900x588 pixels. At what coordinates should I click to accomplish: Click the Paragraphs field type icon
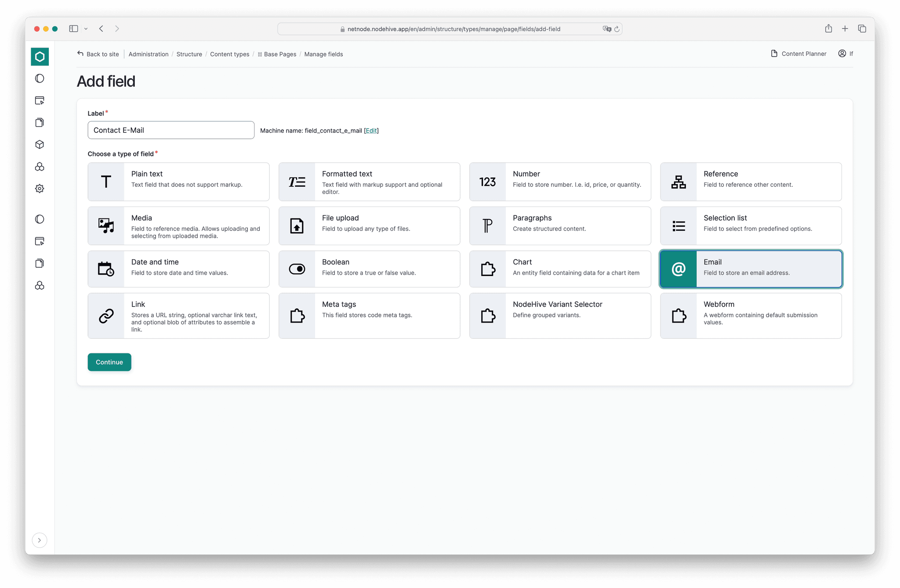click(x=487, y=226)
